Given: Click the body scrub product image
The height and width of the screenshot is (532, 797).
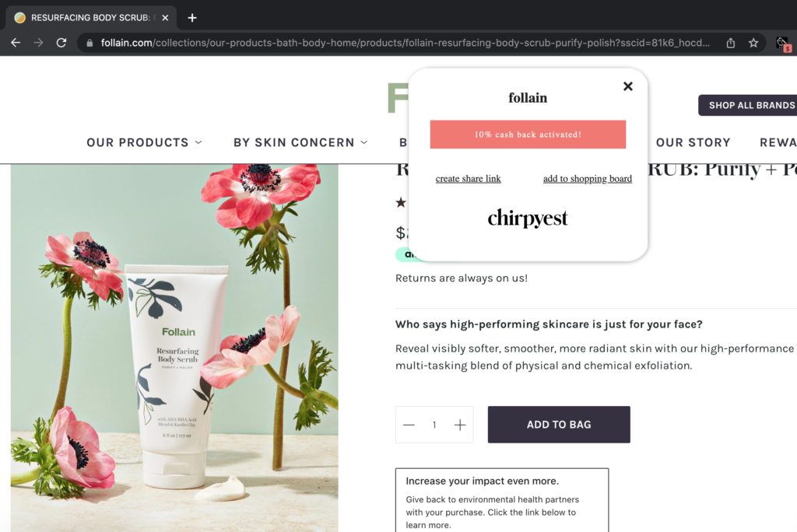Looking at the screenshot, I should pos(174,348).
